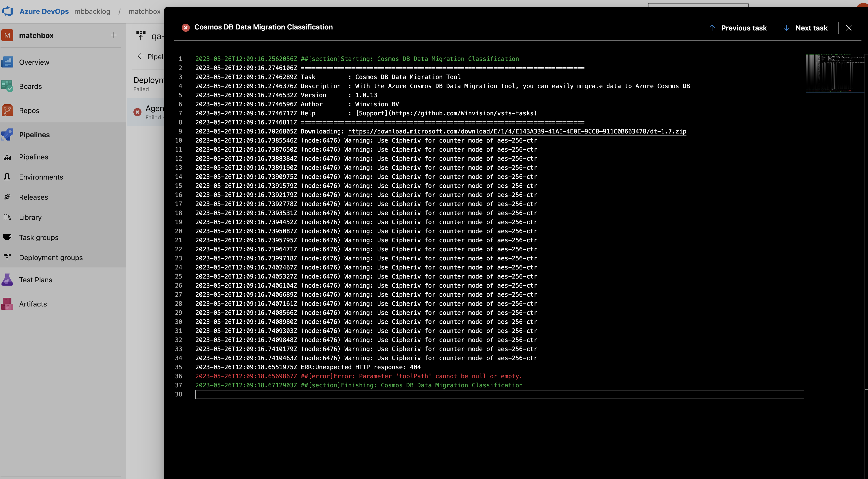
Task: Navigate to the Previous task
Action: coord(738,28)
